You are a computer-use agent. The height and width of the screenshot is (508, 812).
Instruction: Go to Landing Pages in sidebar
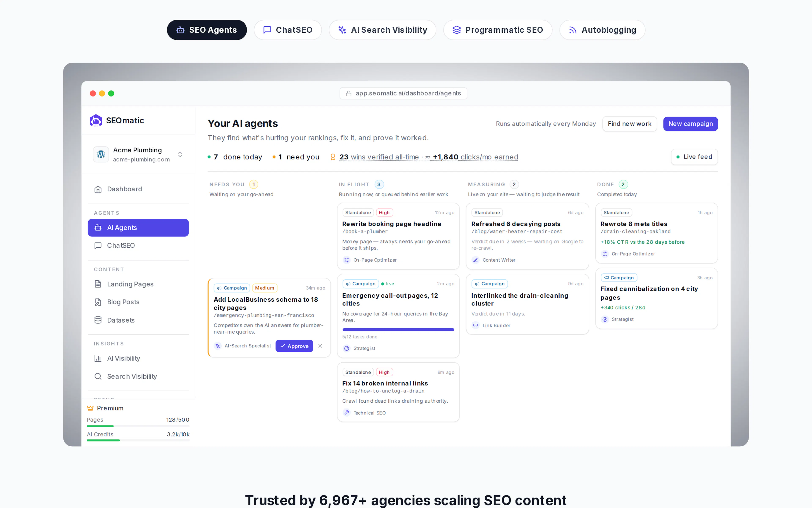[x=138, y=284]
